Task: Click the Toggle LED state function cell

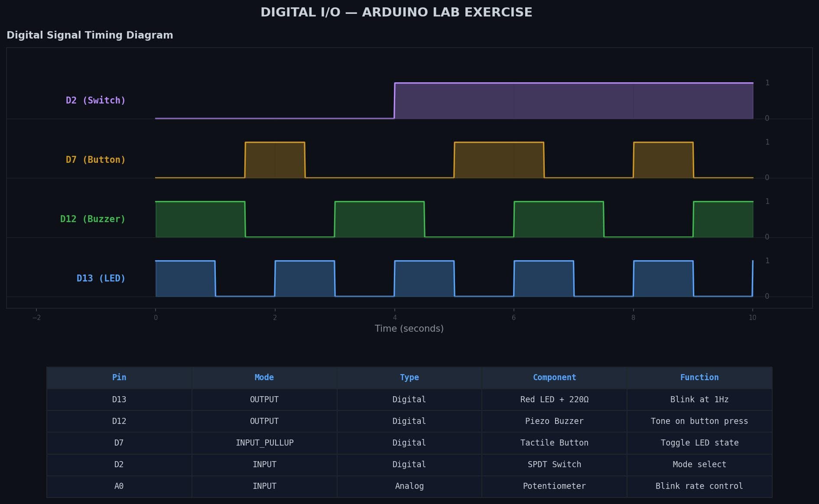Action: (x=699, y=443)
